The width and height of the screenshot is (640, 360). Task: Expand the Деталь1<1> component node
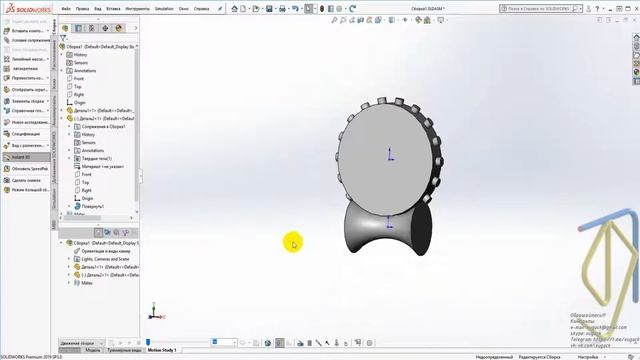(62, 111)
